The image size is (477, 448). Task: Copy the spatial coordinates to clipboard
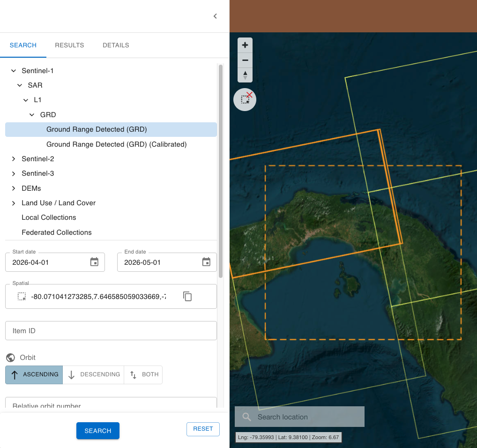(x=187, y=296)
